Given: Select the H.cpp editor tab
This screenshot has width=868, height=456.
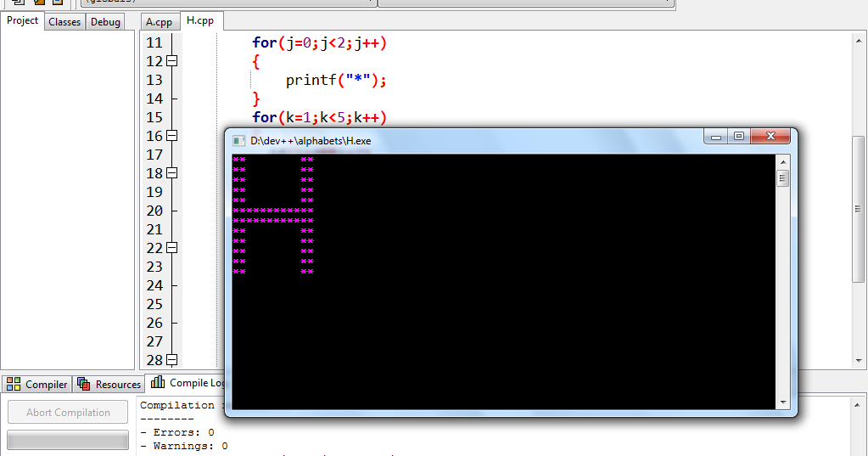Looking at the screenshot, I should (x=200, y=20).
